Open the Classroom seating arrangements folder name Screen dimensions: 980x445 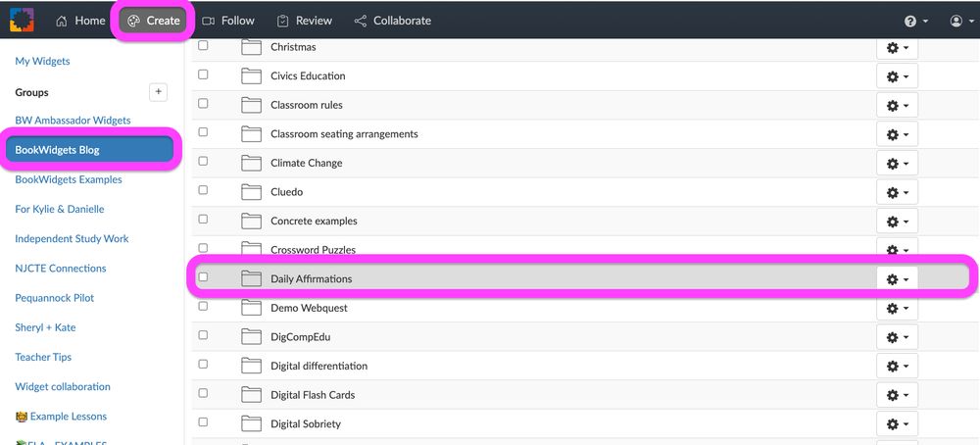[344, 133]
